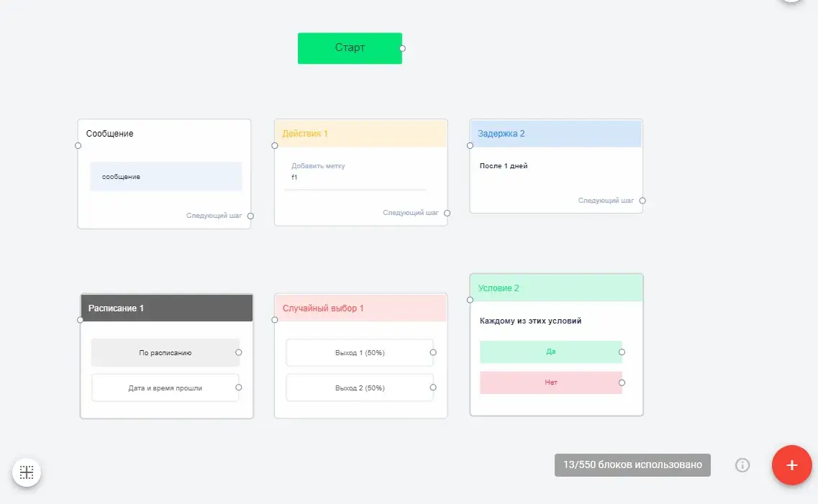Click Условие 2 block input connector
The height and width of the screenshot is (504, 818).
pyautogui.click(x=470, y=301)
